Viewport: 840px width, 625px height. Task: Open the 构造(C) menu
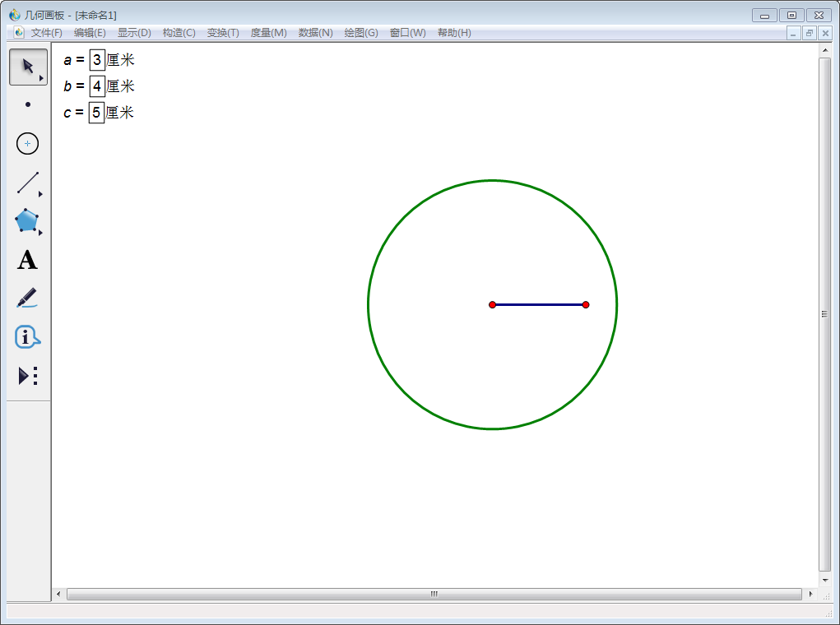click(179, 33)
